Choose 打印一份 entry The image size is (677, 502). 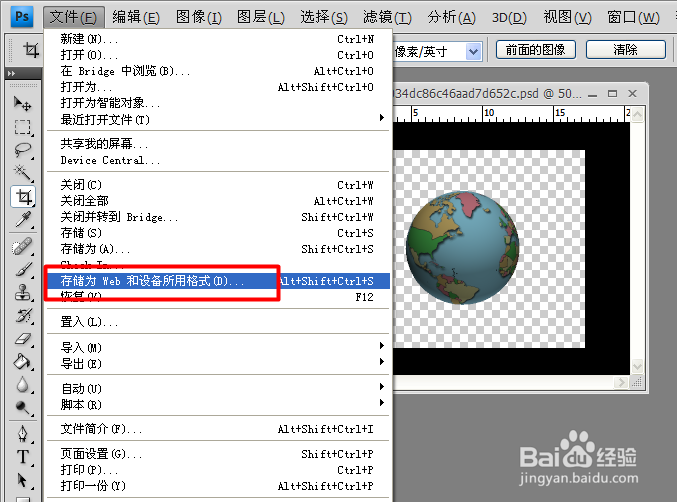point(218,486)
